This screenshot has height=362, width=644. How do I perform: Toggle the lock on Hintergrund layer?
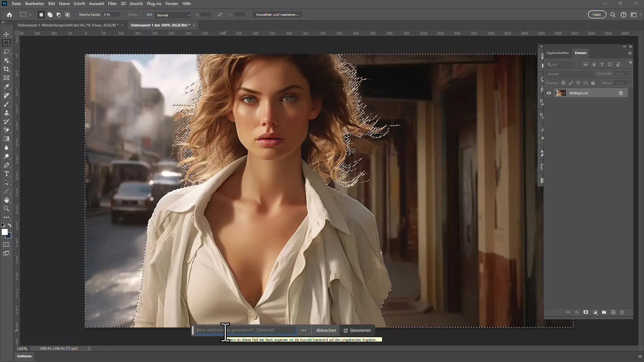[x=621, y=93]
